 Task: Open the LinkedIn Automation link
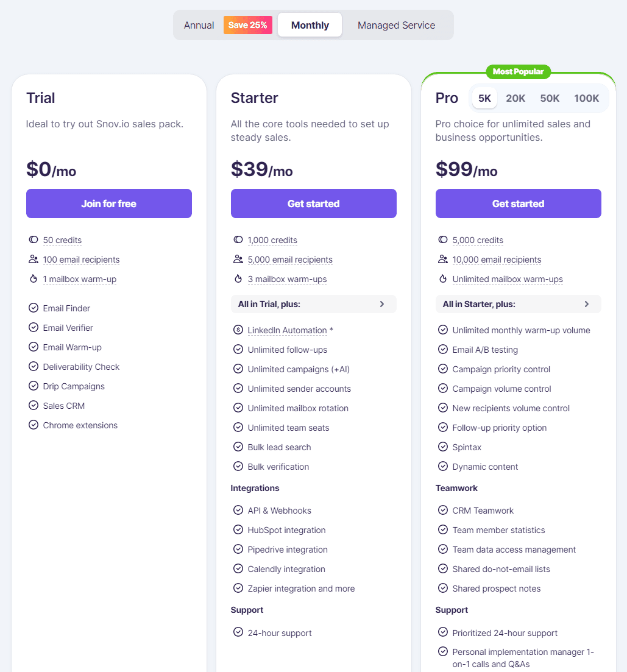tap(288, 330)
